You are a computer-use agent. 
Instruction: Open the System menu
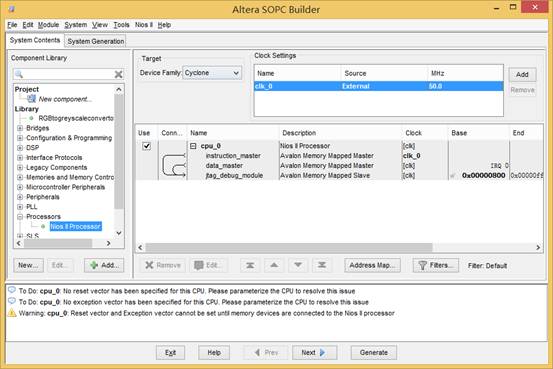point(75,25)
